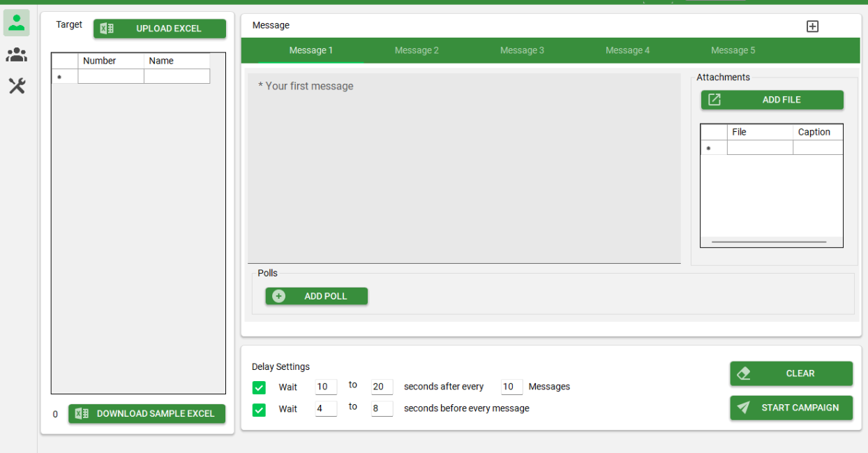Screen dimensions: 868x453
Task: Click the field showing 4 seconds delay
Action: click(x=325, y=409)
